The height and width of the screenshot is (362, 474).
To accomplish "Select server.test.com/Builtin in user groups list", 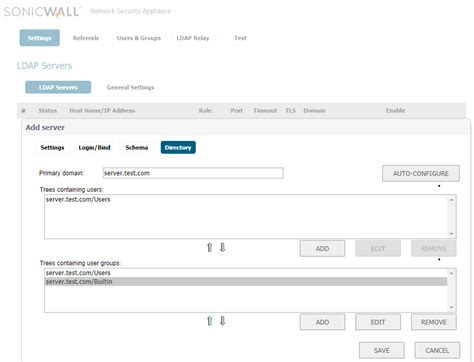I will click(x=246, y=282).
